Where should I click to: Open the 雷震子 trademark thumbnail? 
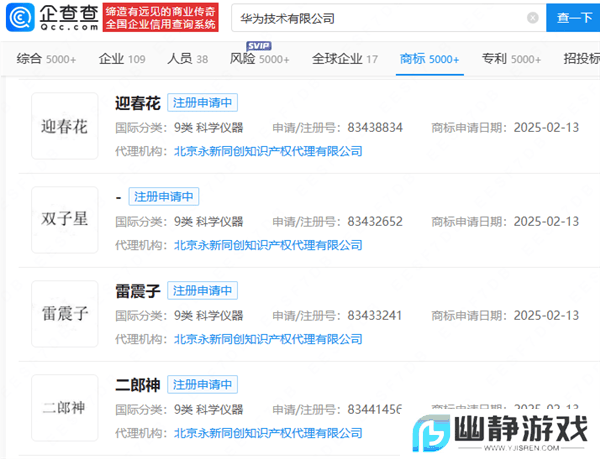coord(65,314)
